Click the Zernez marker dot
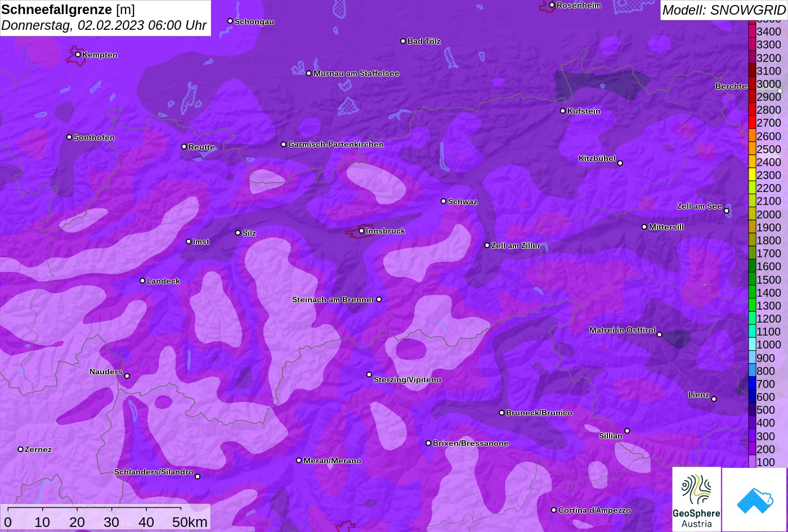 pyautogui.click(x=20, y=449)
